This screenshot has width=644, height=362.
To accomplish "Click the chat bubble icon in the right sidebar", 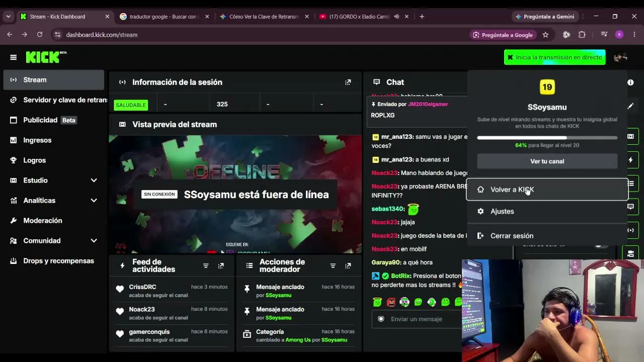I will 630,207.
